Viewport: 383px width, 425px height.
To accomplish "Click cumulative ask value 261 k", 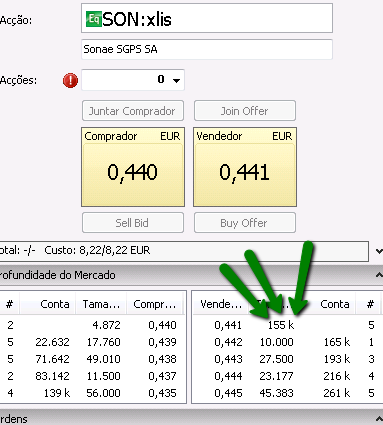I will (x=337, y=393).
